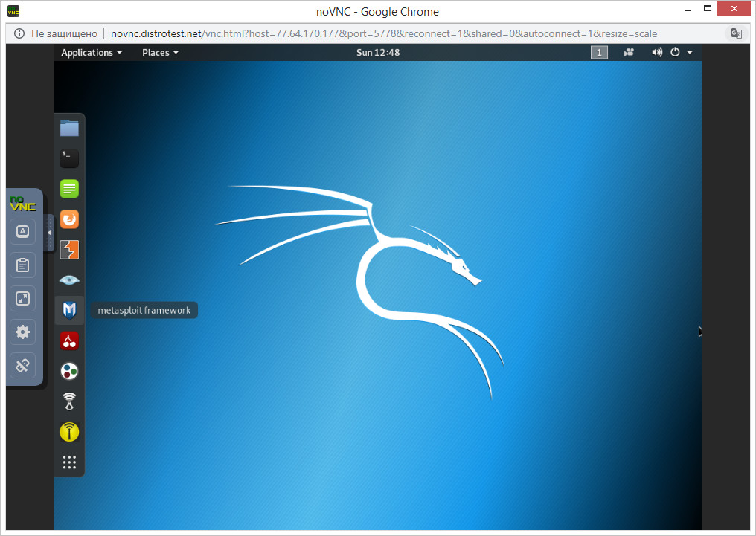Open the green text editor dock icon
This screenshot has width=756, height=536.
69,189
